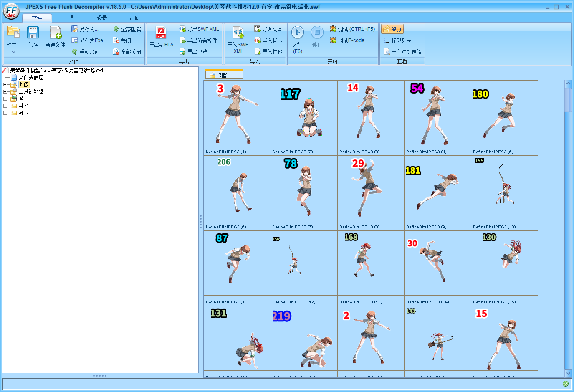Select thumbnail DefineBitsJPEG3 (8) numbered 29
The image size is (574, 392).
pyautogui.click(x=371, y=193)
